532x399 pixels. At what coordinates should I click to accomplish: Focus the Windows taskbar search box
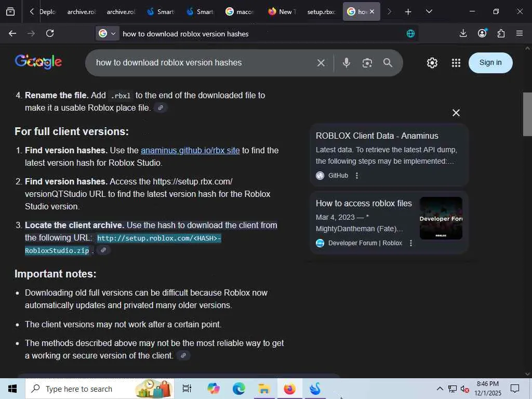tap(100, 389)
